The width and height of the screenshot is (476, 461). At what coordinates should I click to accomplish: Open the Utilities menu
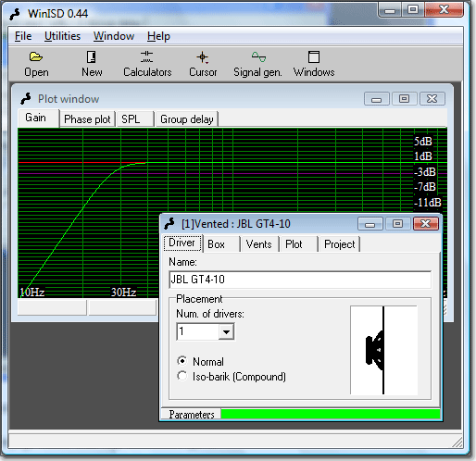pyautogui.click(x=62, y=36)
